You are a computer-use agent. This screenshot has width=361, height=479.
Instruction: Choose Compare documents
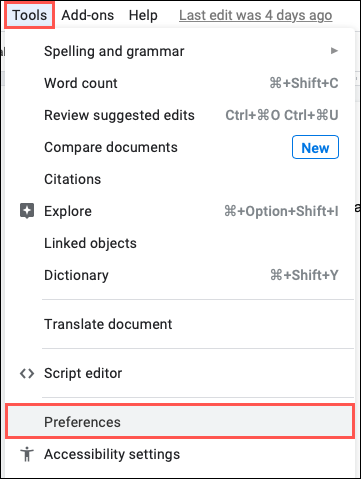pos(180,147)
